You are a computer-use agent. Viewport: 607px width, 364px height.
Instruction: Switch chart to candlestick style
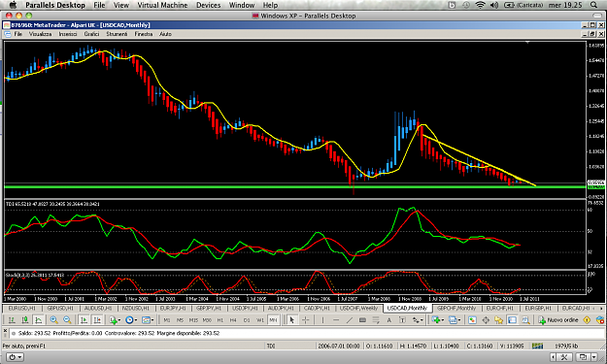point(25,320)
